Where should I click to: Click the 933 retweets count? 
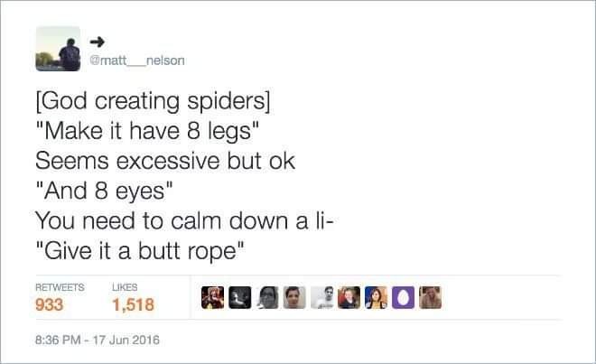click(x=49, y=304)
